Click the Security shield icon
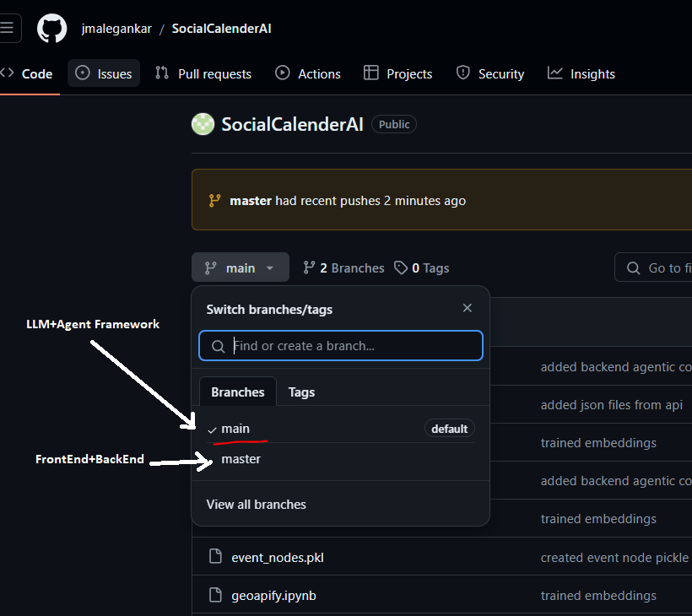This screenshot has width=692, height=616. pos(463,73)
